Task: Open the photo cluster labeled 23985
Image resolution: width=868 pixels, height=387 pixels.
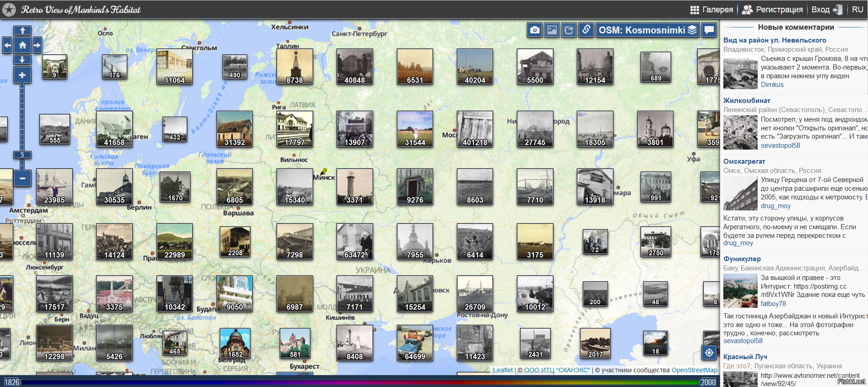Action: [54, 187]
